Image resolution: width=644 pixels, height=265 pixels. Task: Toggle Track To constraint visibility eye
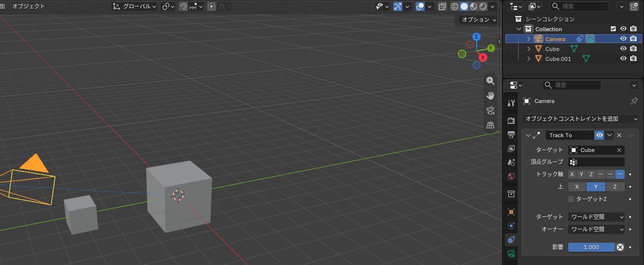point(600,135)
